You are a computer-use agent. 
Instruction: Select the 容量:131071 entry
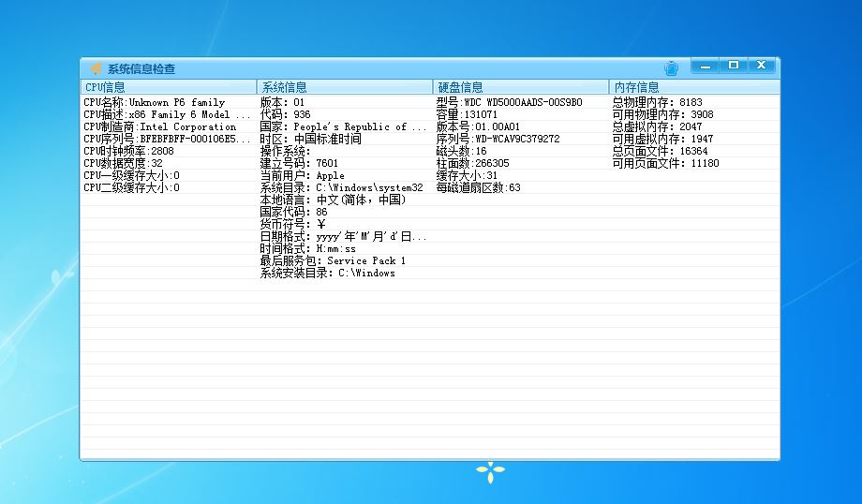pos(467,114)
